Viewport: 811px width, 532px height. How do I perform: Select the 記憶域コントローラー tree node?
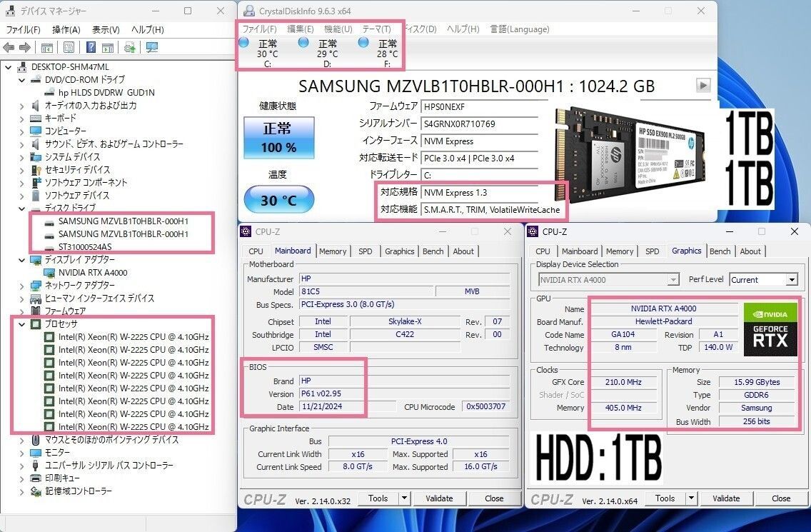coord(78,491)
